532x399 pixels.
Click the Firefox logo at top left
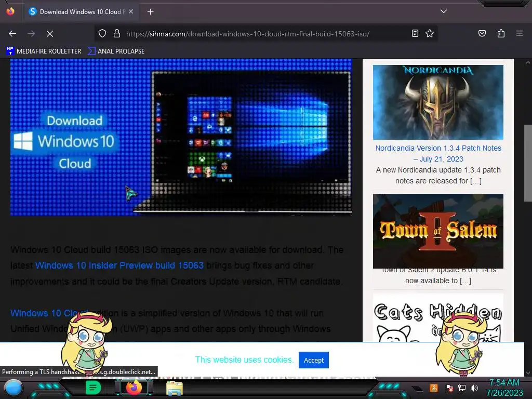[x=10, y=11]
